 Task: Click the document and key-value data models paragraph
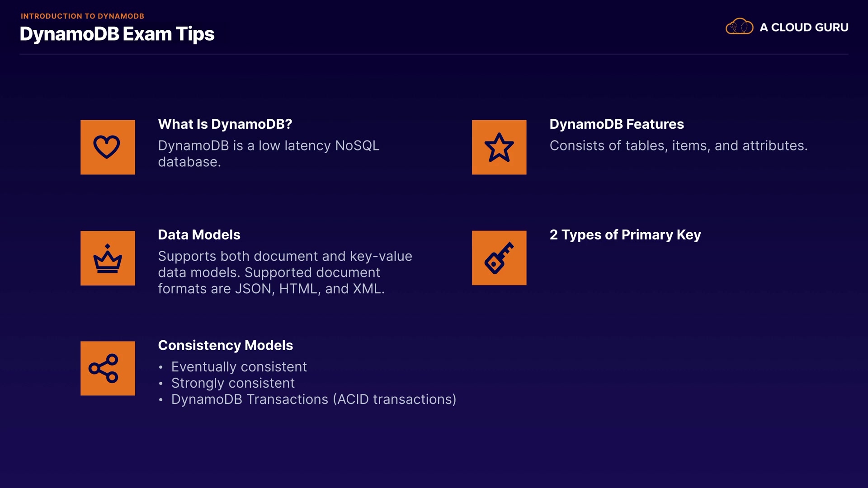[285, 272]
